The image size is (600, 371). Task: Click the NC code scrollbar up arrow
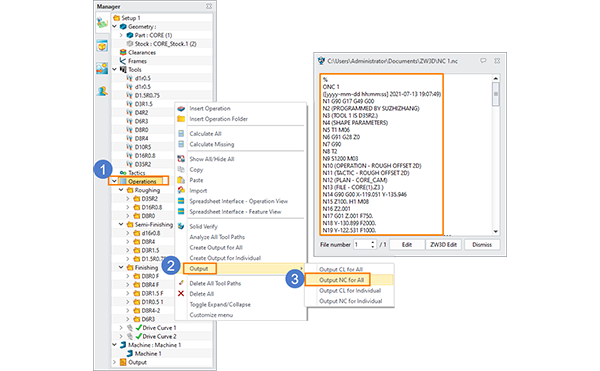click(x=496, y=78)
